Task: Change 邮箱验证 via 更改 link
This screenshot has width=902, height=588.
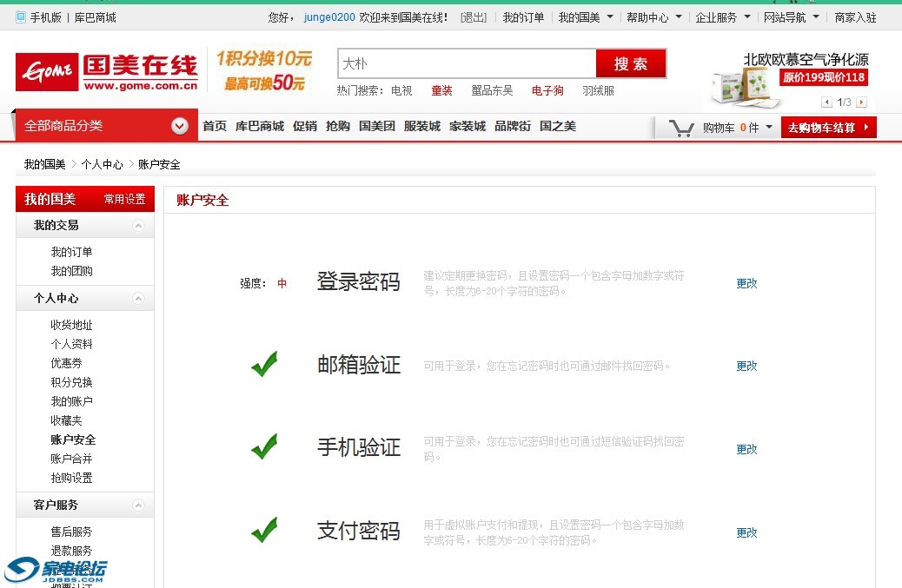Action: pyautogui.click(x=746, y=367)
